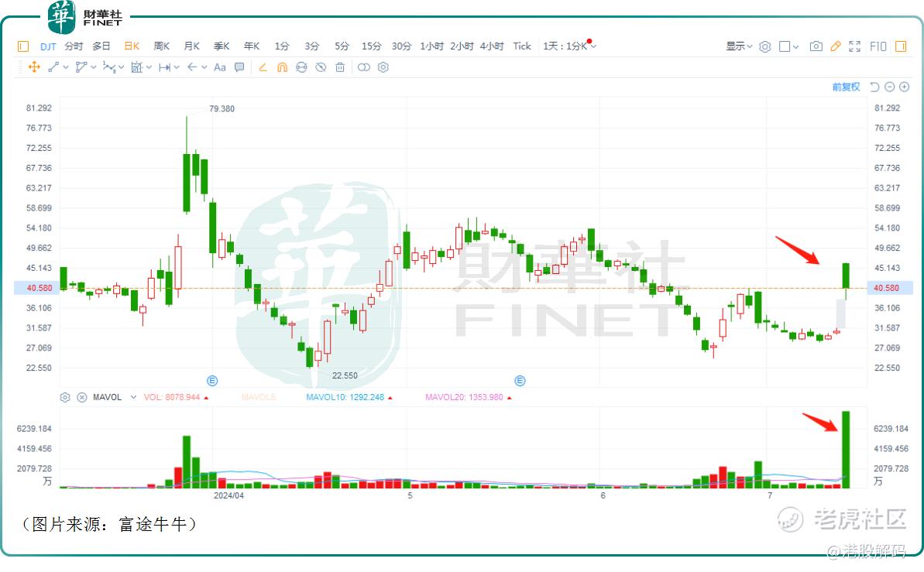
Task: Click the orange angle line-style tool
Action: tap(263, 67)
